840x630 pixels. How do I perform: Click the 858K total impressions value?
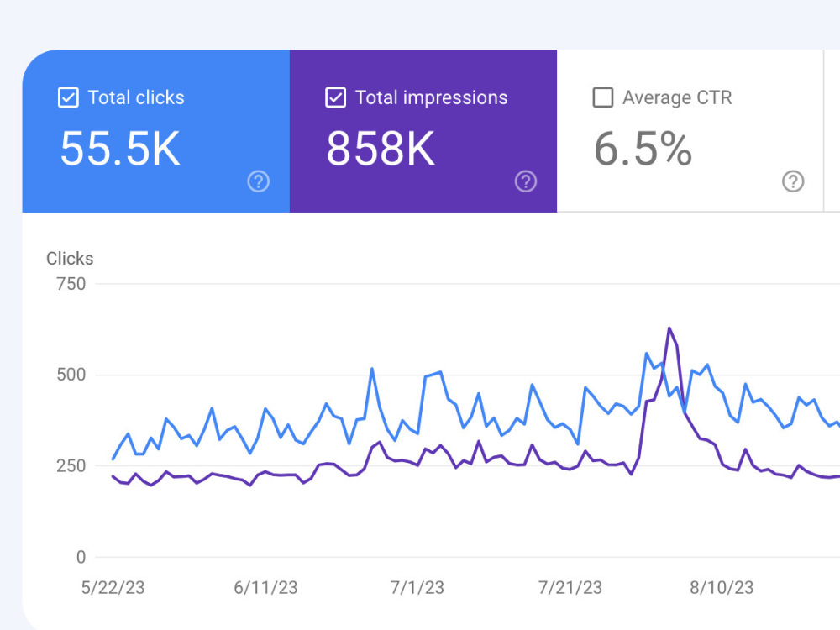click(381, 149)
